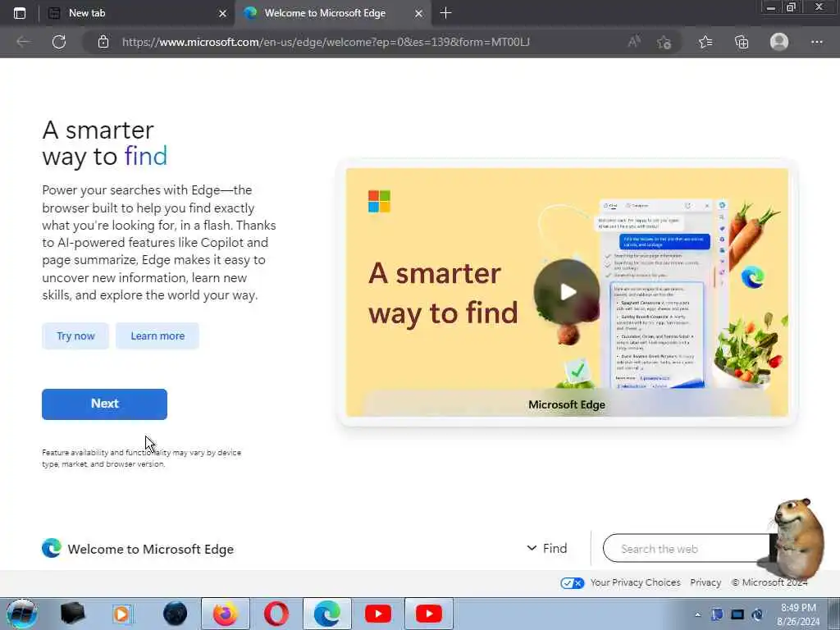Launch Opera from the taskbar
The width and height of the screenshot is (840, 630).
coord(276,614)
